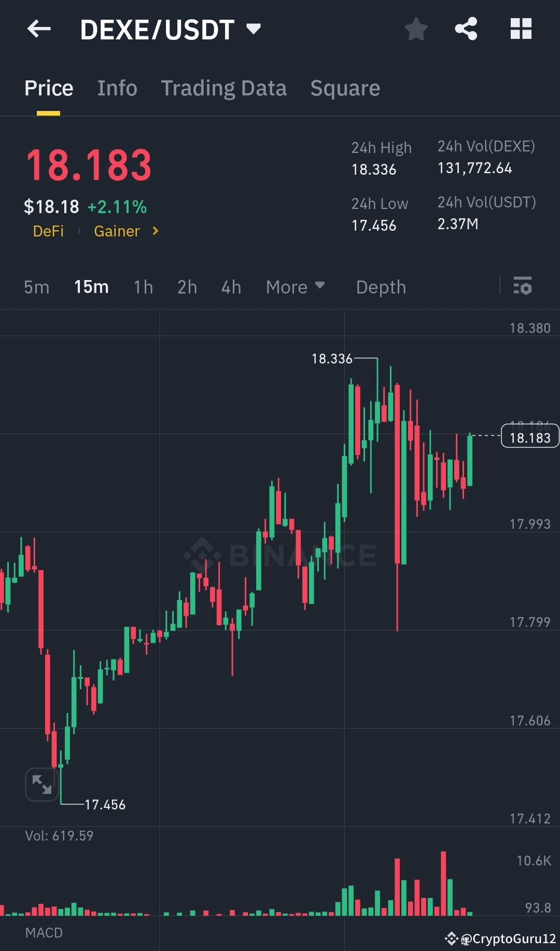Select the 5m timeframe
This screenshot has height=951, width=560.
(x=36, y=287)
